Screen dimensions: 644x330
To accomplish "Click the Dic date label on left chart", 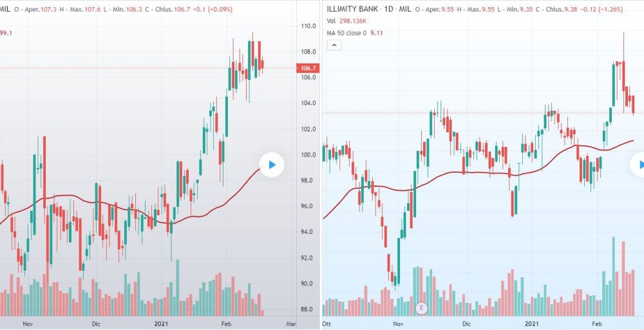I will point(96,323).
